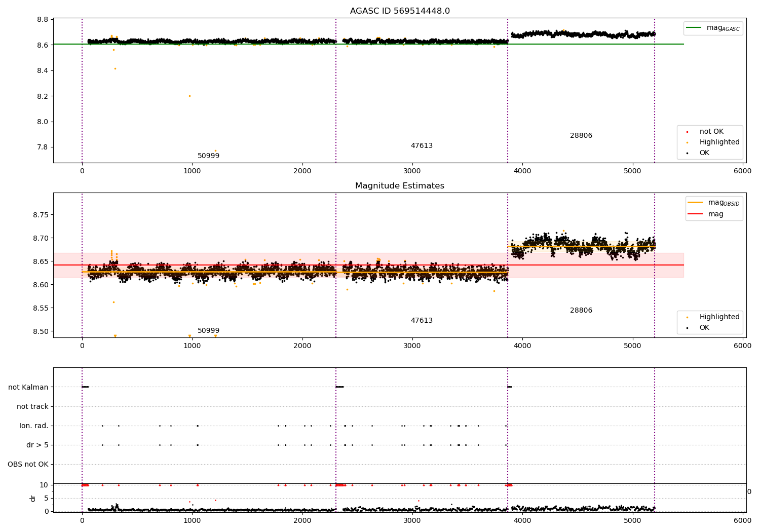Select 'OK' legend entry in the top plot
The width and height of the screenshot is (760, 532).
point(697,153)
